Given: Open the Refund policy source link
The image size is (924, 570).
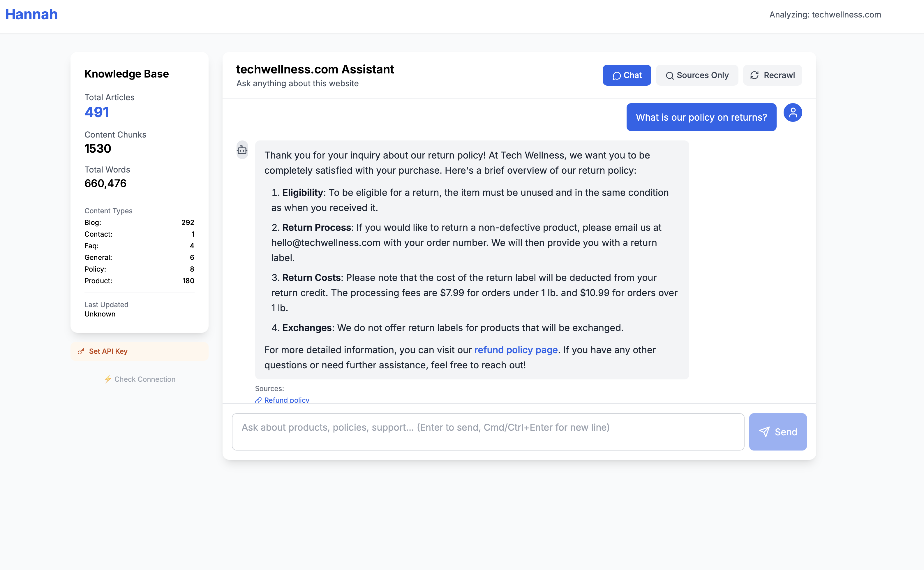Looking at the screenshot, I should click(x=287, y=400).
